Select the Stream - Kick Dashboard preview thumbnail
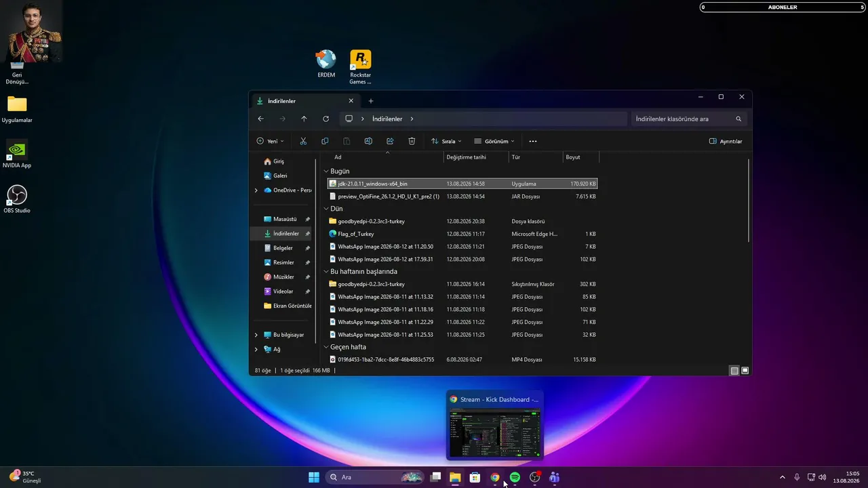Viewport: 868px width, 488px height. pos(495,425)
